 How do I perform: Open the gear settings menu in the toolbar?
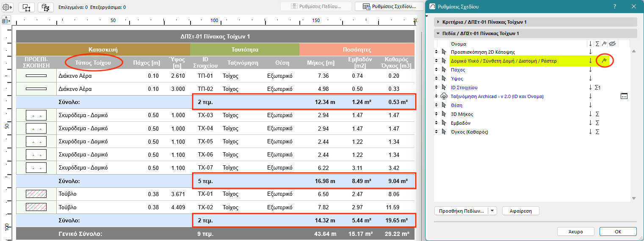pos(8,7)
